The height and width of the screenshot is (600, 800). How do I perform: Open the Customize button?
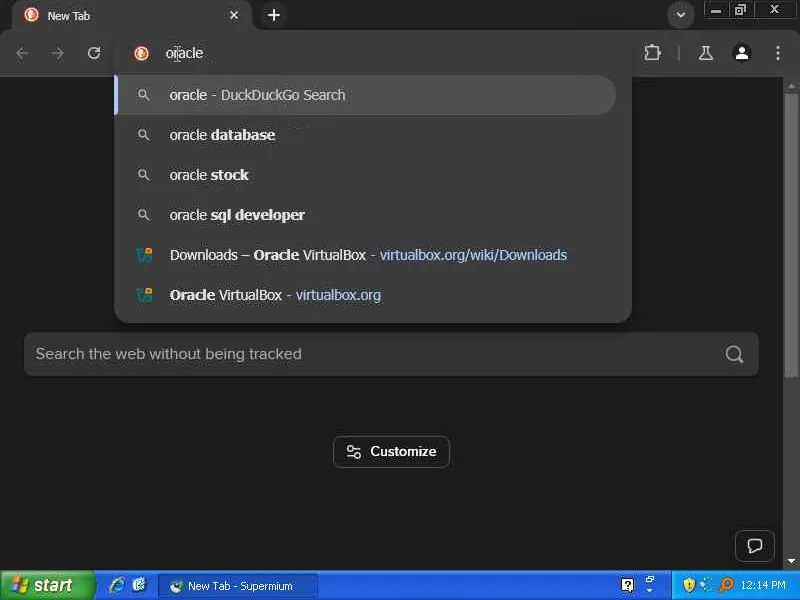(x=391, y=452)
